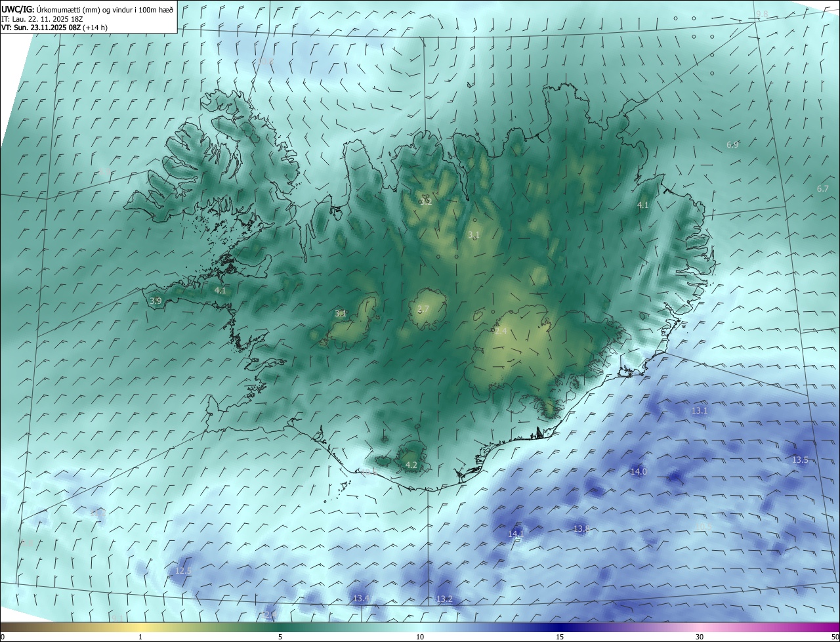Click the 12.5 value label

(x=183, y=570)
